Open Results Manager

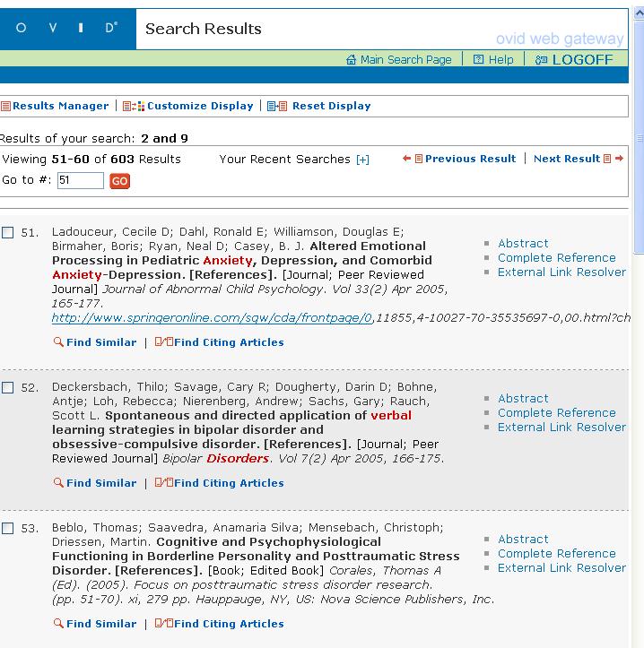60,106
